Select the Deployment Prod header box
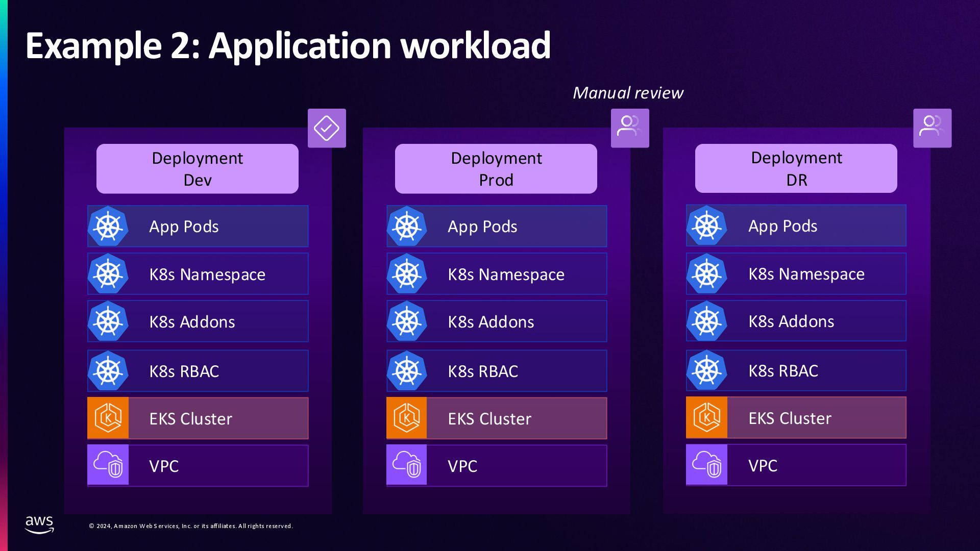This screenshot has height=551, width=980. 496,168
